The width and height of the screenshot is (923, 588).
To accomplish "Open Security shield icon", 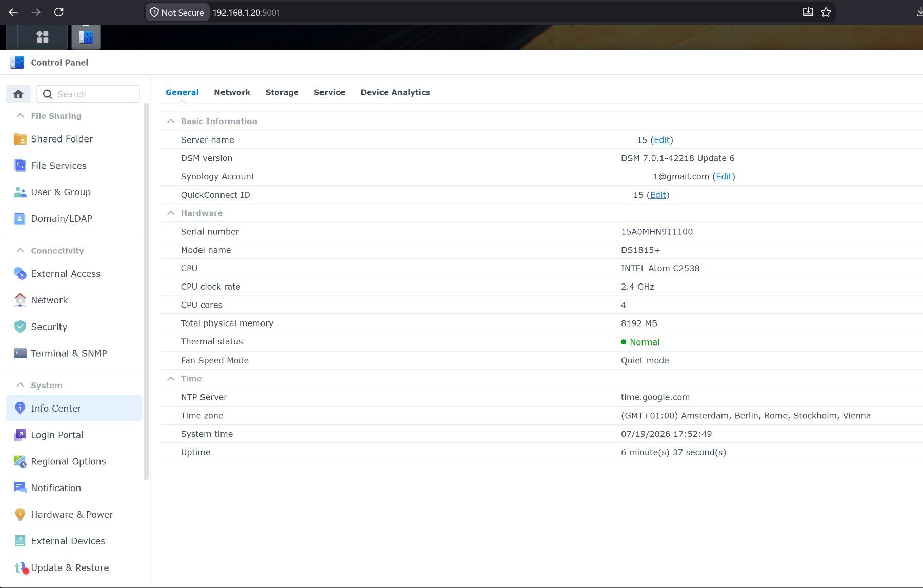I will [20, 327].
